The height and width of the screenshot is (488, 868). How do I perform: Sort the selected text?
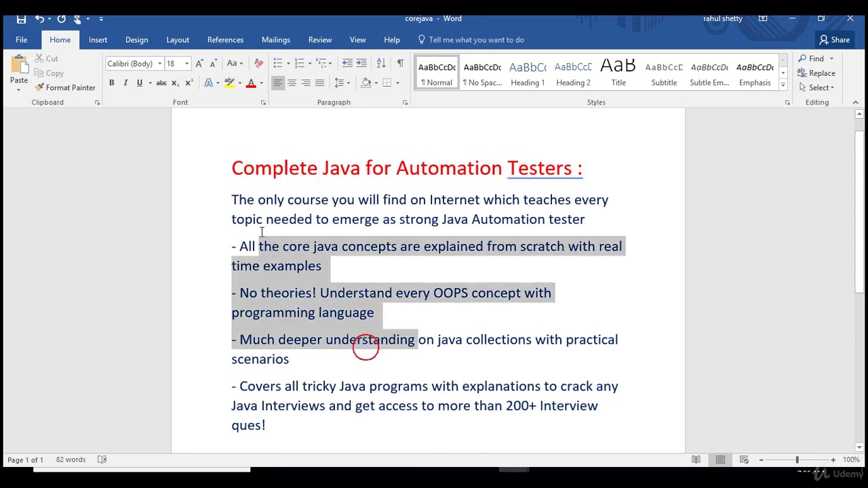pyautogui.click(x=381, y=64)
